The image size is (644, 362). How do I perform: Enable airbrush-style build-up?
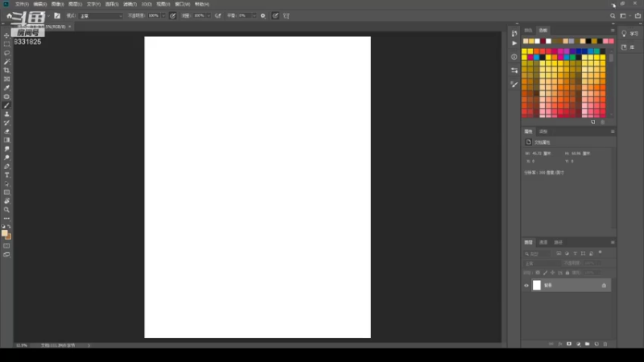coord(218,15)
